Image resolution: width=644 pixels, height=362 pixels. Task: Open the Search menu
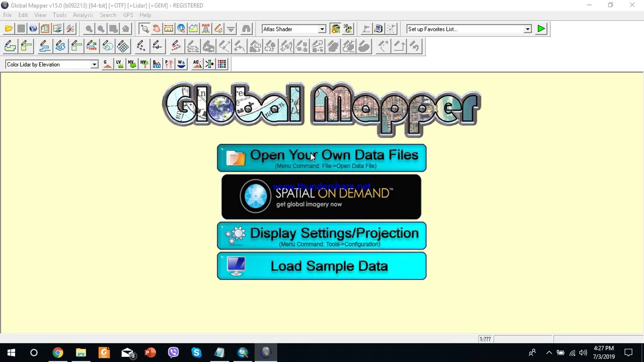pos(108,15)
